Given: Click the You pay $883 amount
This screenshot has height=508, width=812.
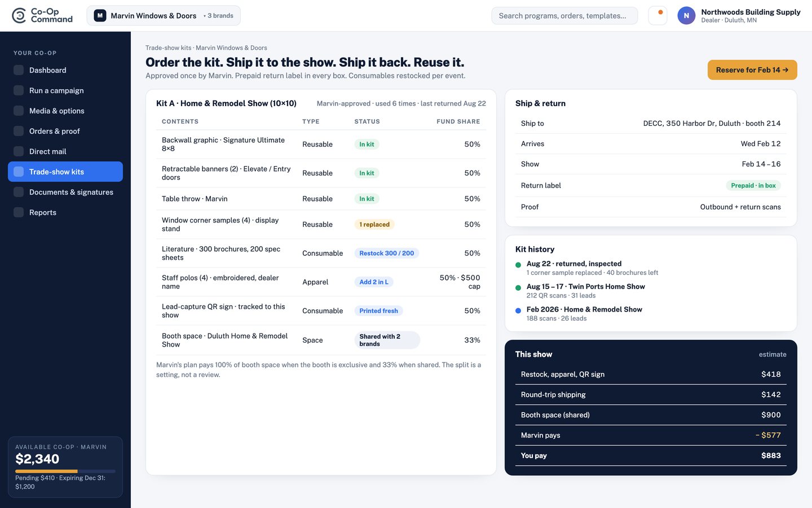Looking at the screenshot, I should [771, 456].
